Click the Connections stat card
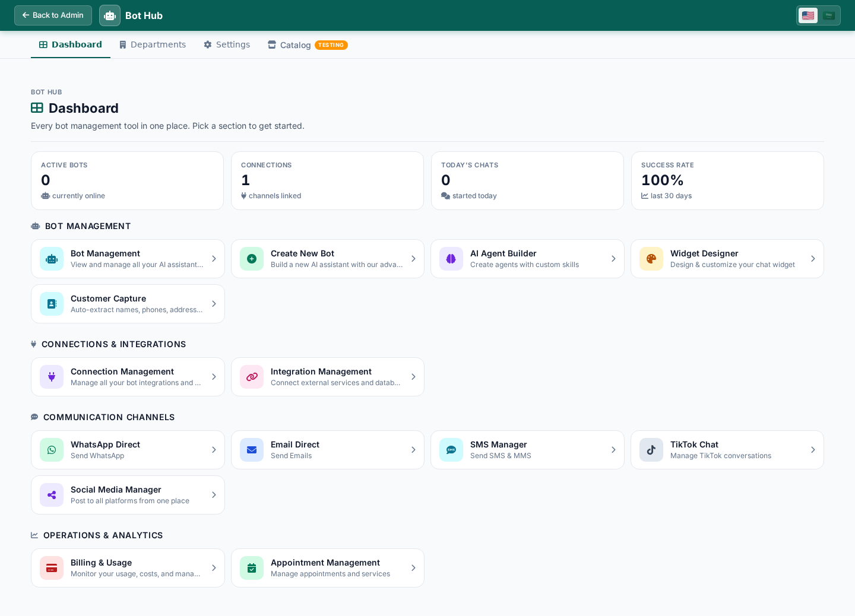This screenshot has height=616, width=855. [327, 180]
